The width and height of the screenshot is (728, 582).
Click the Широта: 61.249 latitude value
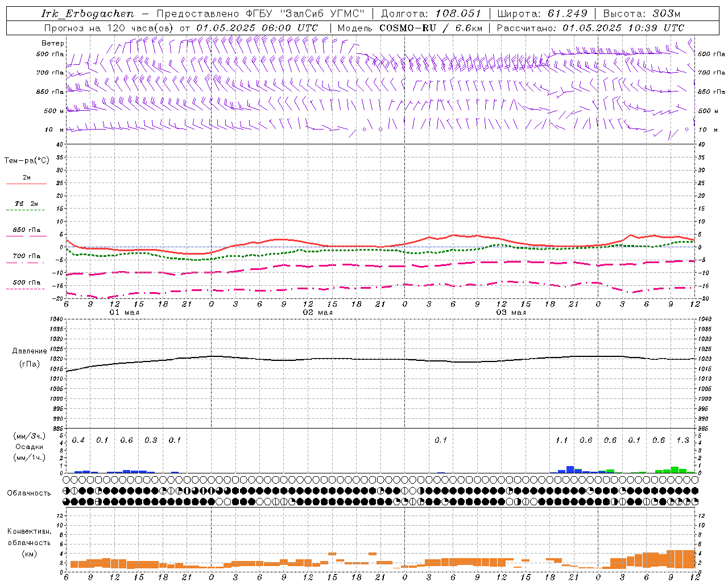pos(542,14)
